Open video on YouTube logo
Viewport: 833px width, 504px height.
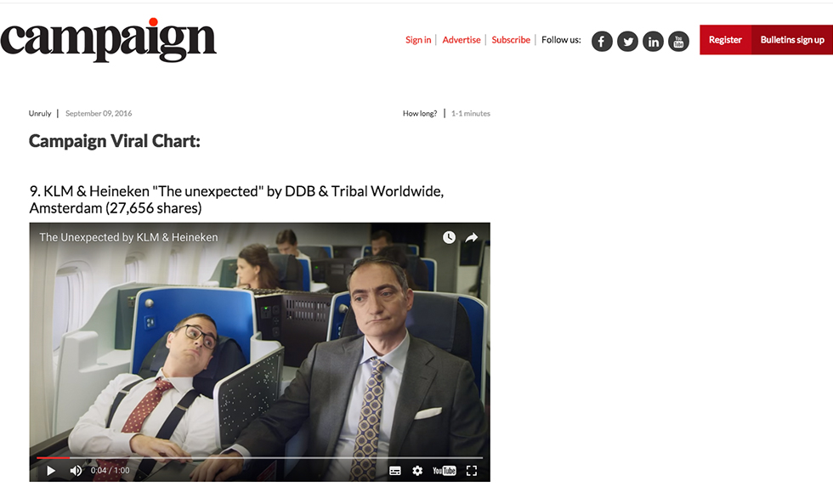point(444,471)
